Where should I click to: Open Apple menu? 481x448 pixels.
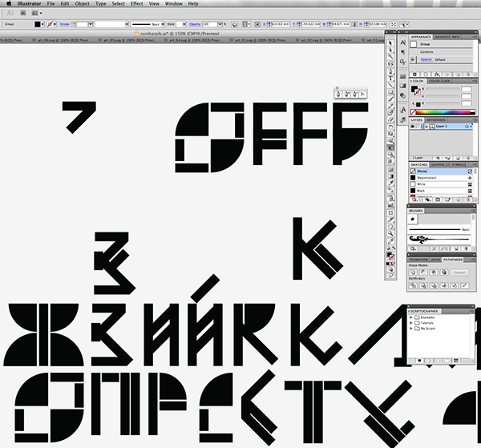[9, 4]
